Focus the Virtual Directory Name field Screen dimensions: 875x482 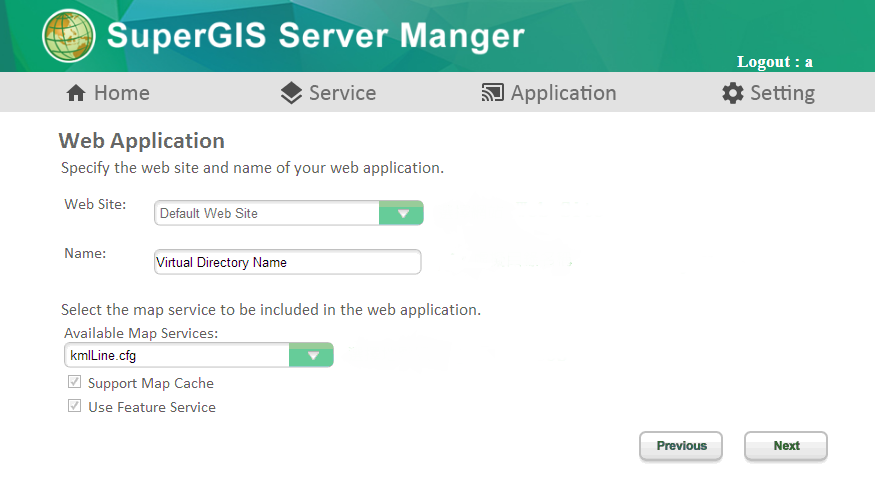coord(287,262)
